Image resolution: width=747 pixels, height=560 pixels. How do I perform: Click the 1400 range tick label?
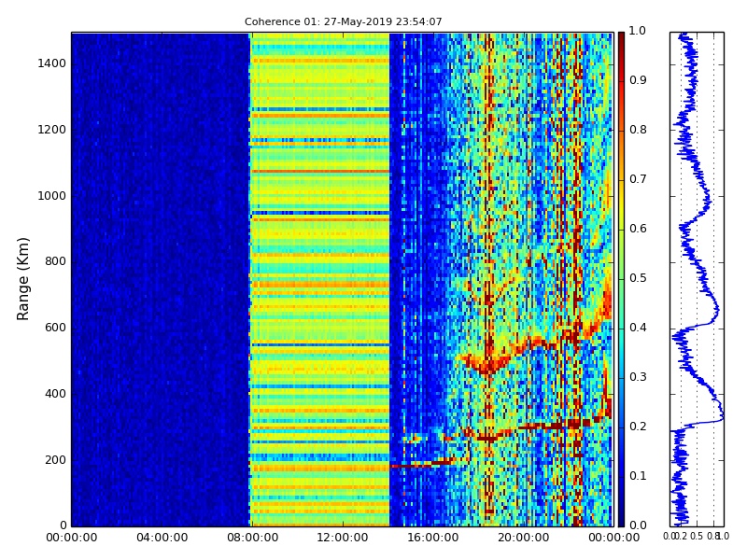(52, 63)
